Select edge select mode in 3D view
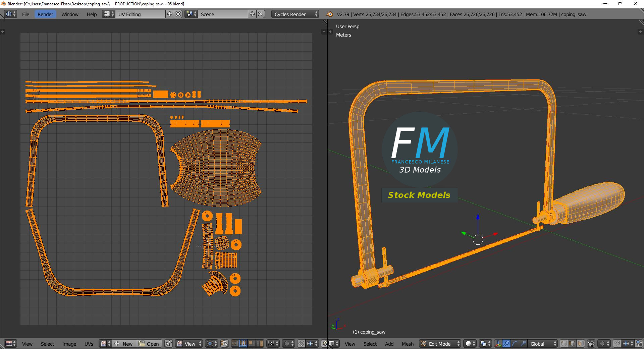Image resolution: width=644 pixels, height=349 pixels. tap(572, 344)
